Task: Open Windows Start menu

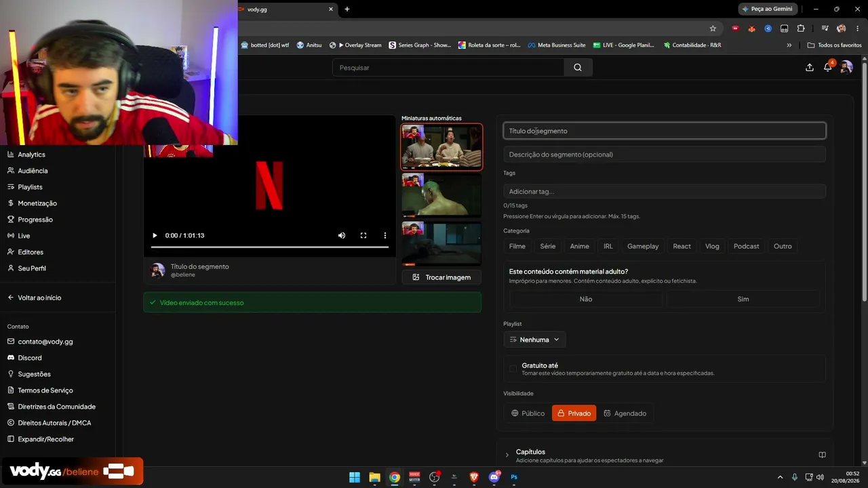Action: click(355, 477)
